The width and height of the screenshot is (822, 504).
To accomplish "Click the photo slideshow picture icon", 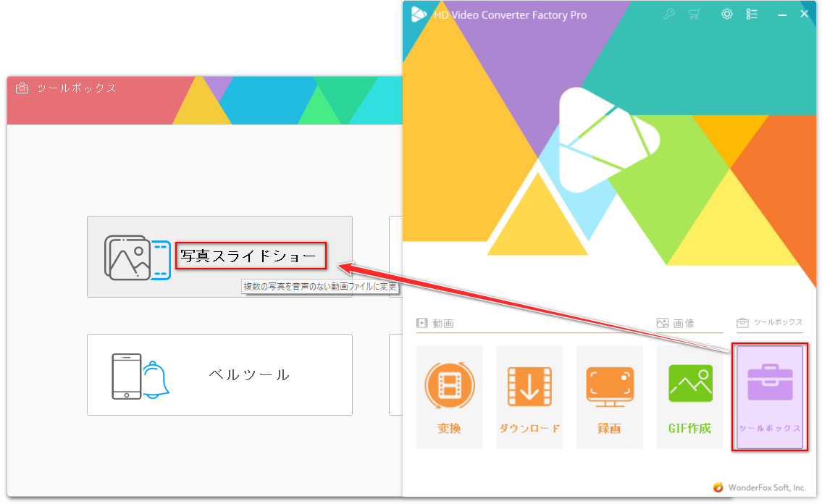I will click(x=137, y=257).
